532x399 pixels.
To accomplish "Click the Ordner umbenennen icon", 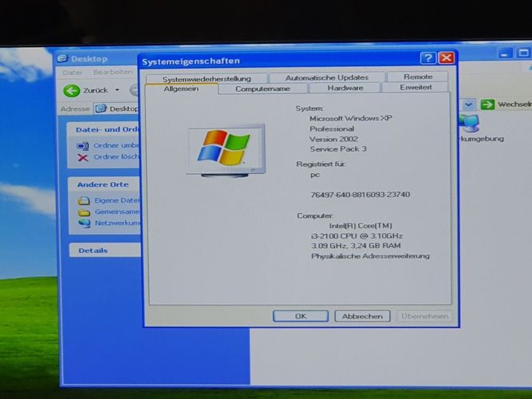I will point(83,146).
